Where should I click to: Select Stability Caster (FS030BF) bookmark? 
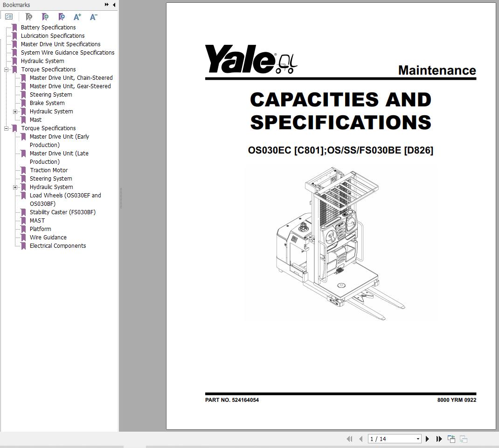[62, 212]
